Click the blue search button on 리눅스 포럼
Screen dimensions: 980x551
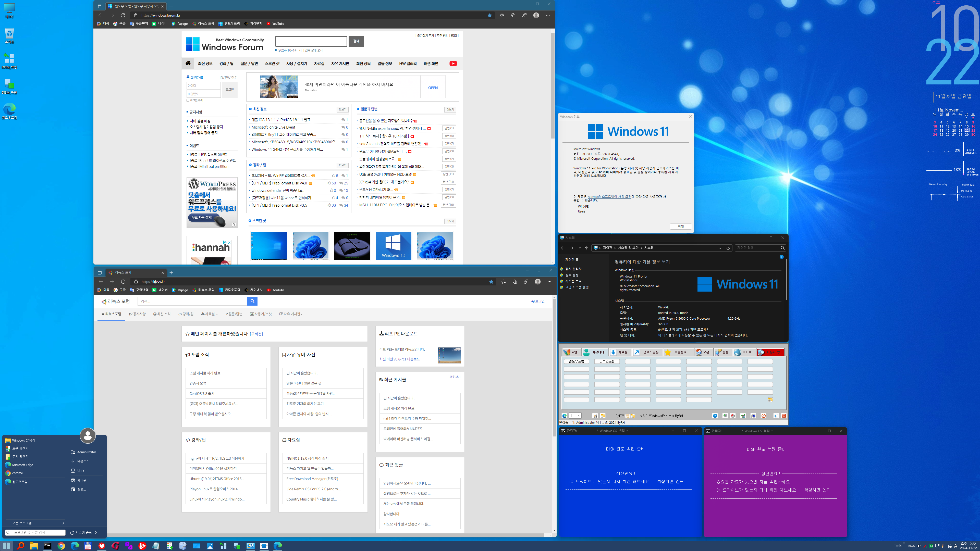(252, 301)
